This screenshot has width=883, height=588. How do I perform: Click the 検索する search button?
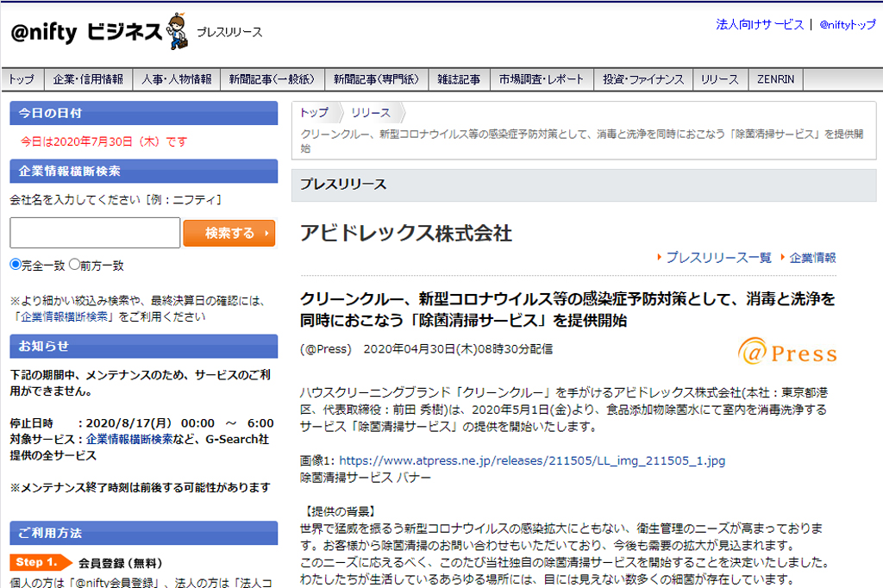tap(229, 233)
